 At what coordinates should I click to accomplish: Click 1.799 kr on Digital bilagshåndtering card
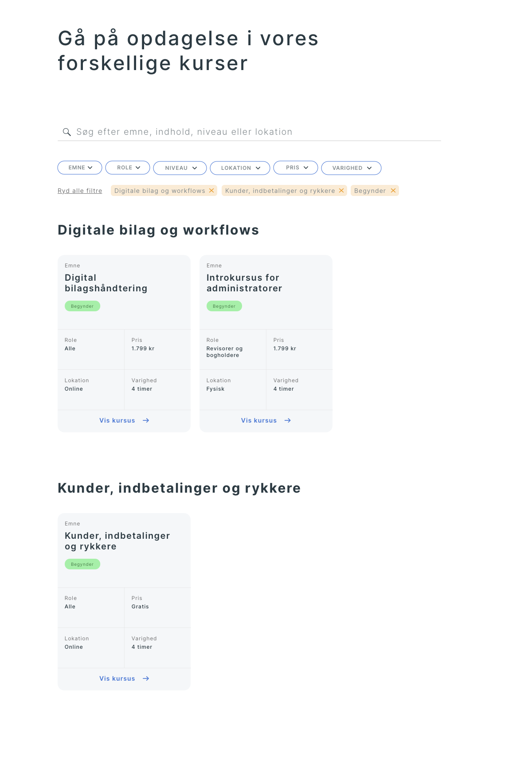pos(143,349)
